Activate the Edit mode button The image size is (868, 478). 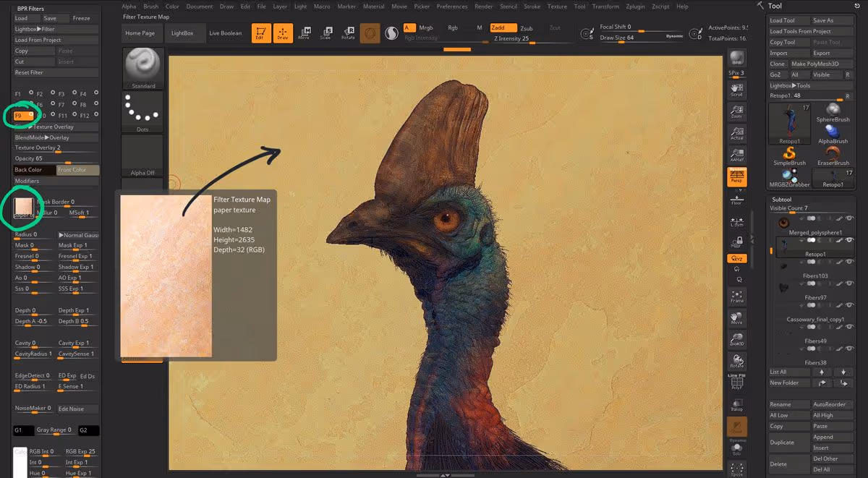point(261,33)
